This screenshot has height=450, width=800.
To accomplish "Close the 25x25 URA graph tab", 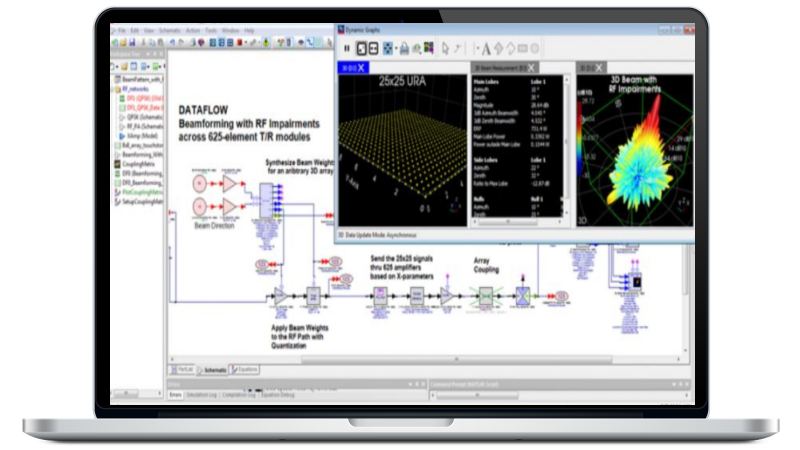I will coord(361,68).
